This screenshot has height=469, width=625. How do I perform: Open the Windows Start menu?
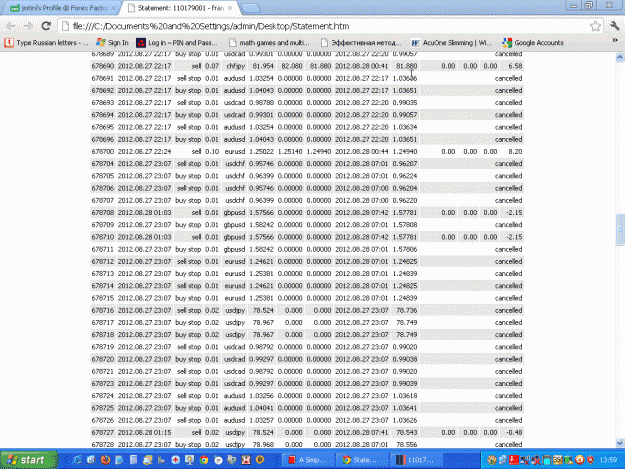(29, 460)
